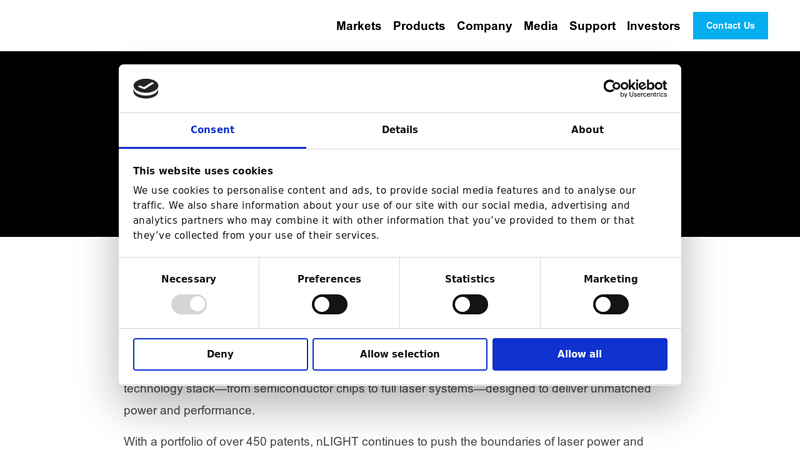Image resolution: width=800 pixels, height=450 pixels.
Task: Enable the Statistics cookies toggle
Action: (x=470, y=304)
